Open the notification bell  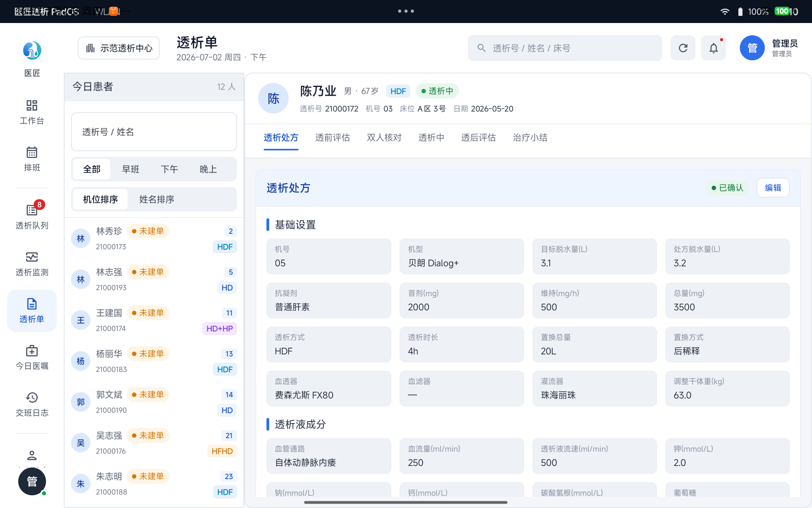click(x=713, y=48)
